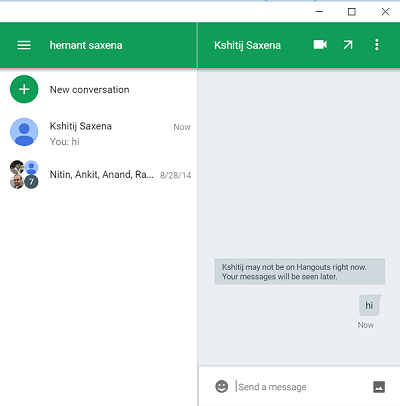
Task: Select the hi message bubble
Action: [370, 305]
